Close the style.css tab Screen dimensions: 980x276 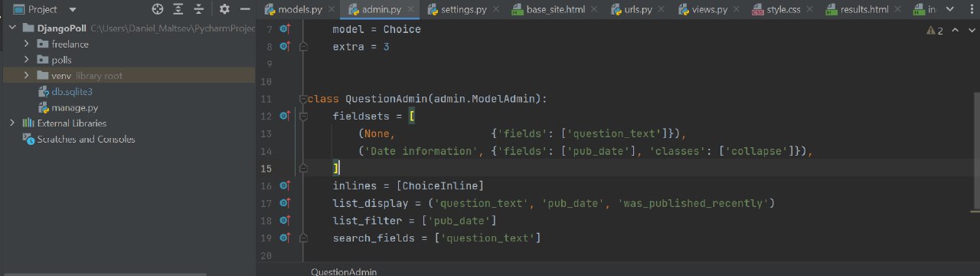(x=811, y=10)
